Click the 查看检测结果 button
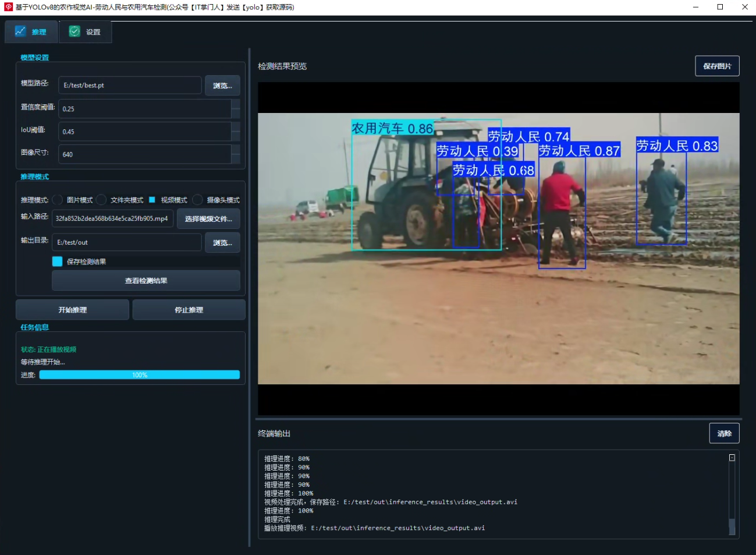This screenshot has height=555, width=756. click(146, 281)
